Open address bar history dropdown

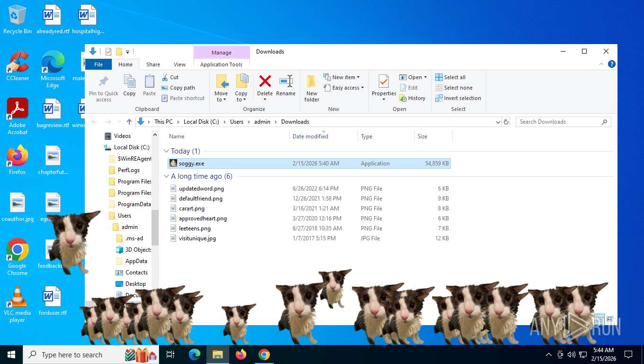[x=498, y=122]
